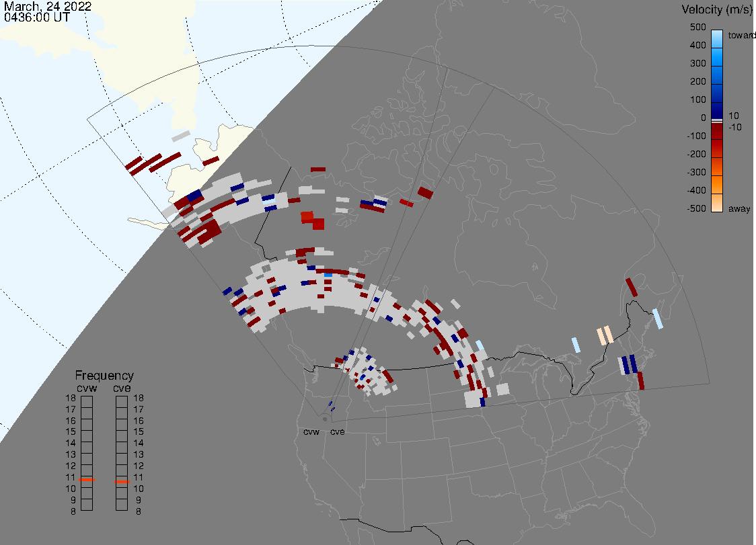Click the lone gray scatter bar over Alaska
Viewport: 756px width, 545px height.
180,136
